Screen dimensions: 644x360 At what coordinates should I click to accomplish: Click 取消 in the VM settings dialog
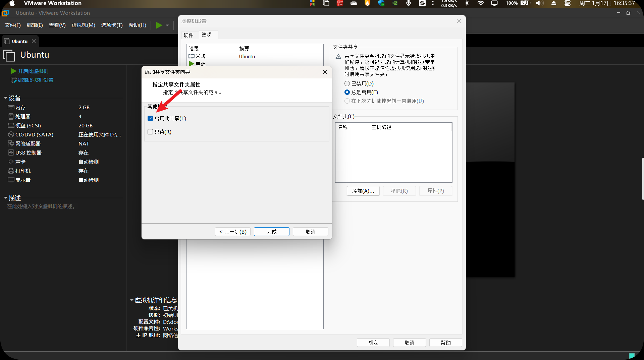[410, 343]
